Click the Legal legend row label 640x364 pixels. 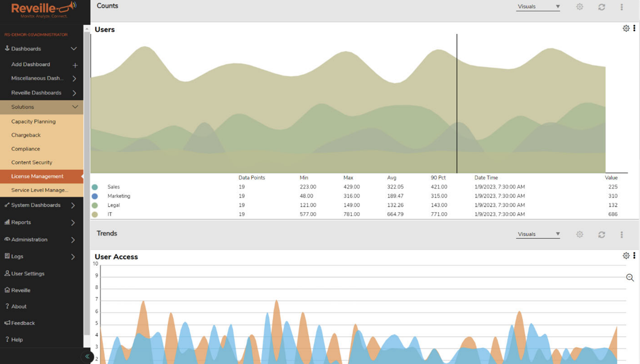tap(113, 205)
